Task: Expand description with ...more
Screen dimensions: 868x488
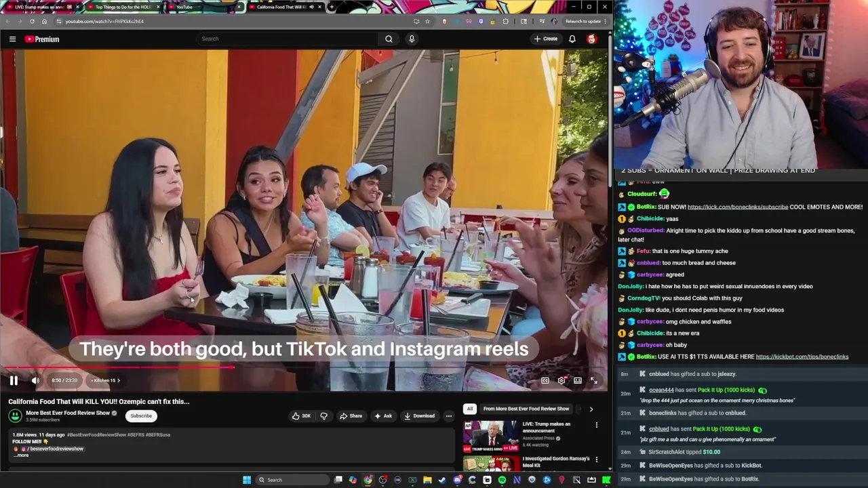Action: point(22,455)
